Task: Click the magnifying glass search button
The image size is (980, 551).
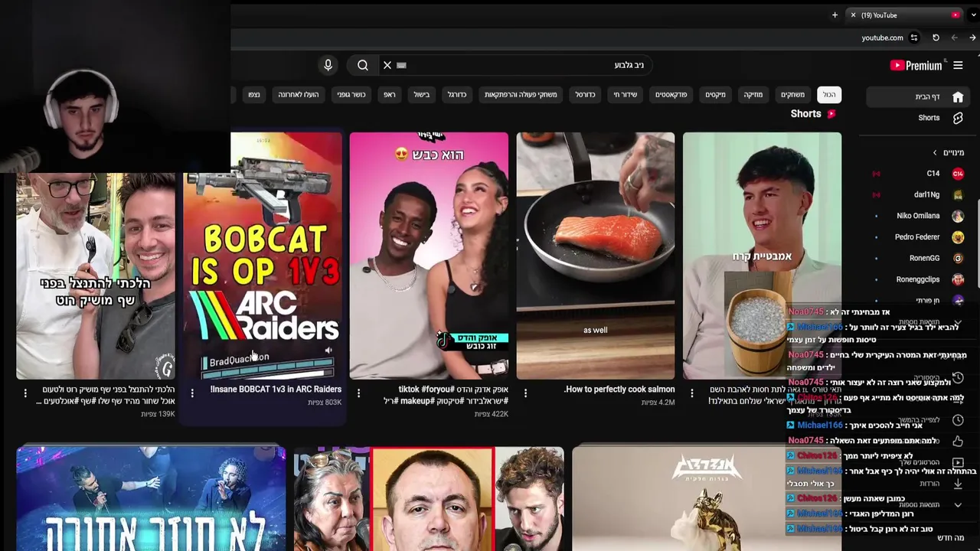Action: coord(363,65)
